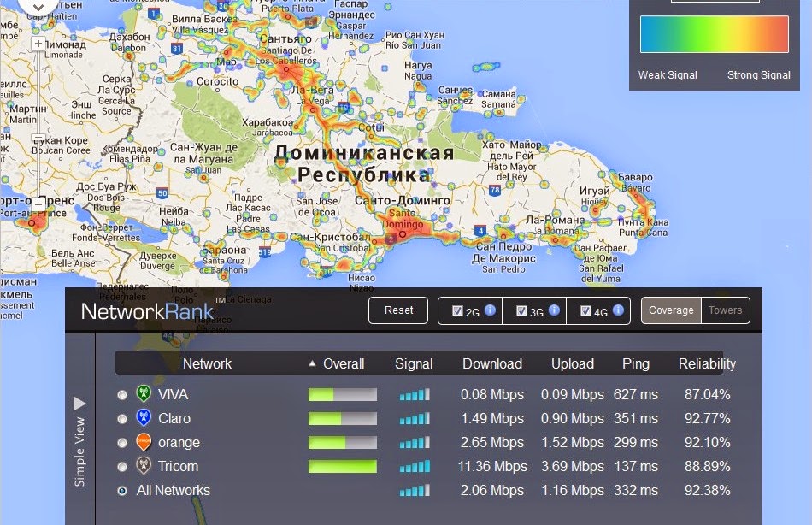Open the 2G info icon
The width and height of the screenshot is (812, 525).
[490, 310]
